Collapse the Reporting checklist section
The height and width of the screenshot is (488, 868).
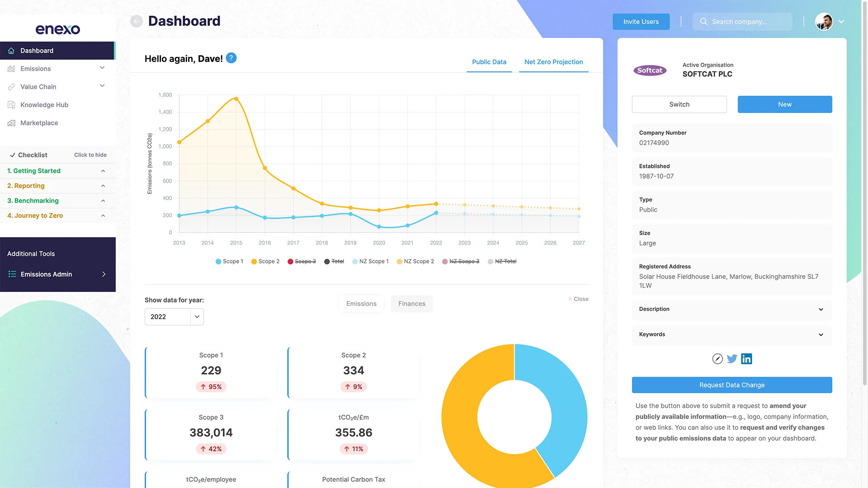(x=103, y=186)
